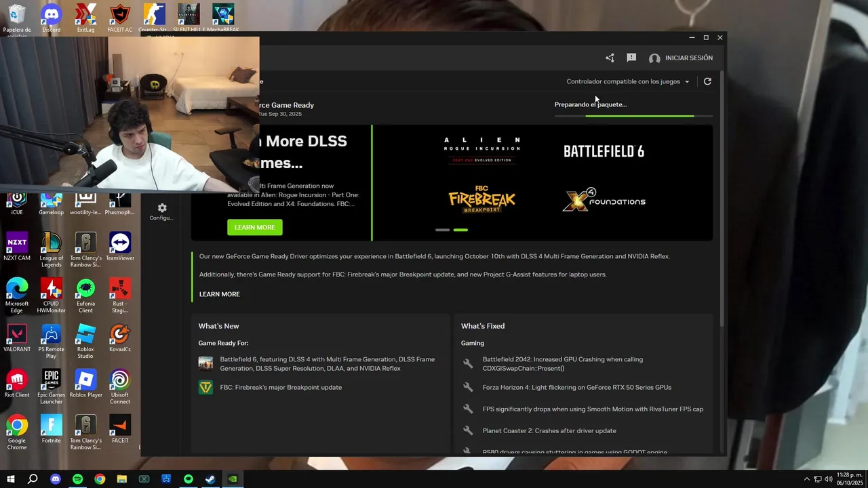Click the Battlefield 2042 GPU Crashing fix text
Image resolution: width=868 pixels, height=488 pixels.
pos(563,364)
